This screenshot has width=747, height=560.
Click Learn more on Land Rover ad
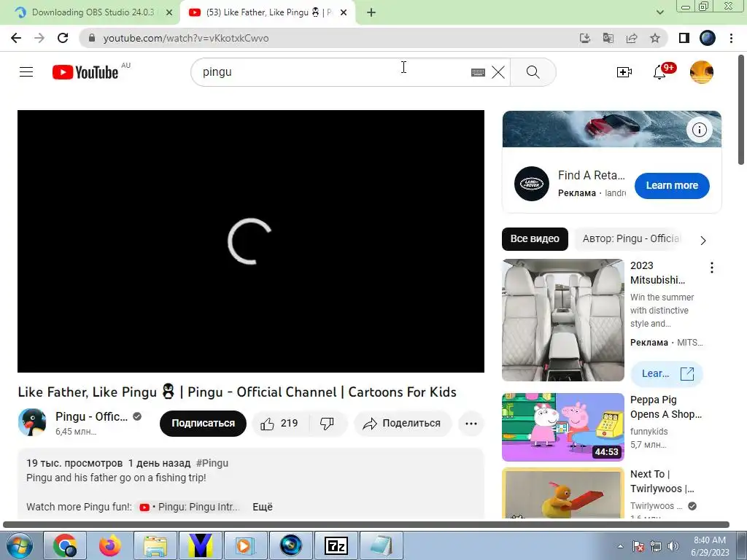[x=672, y=185]
